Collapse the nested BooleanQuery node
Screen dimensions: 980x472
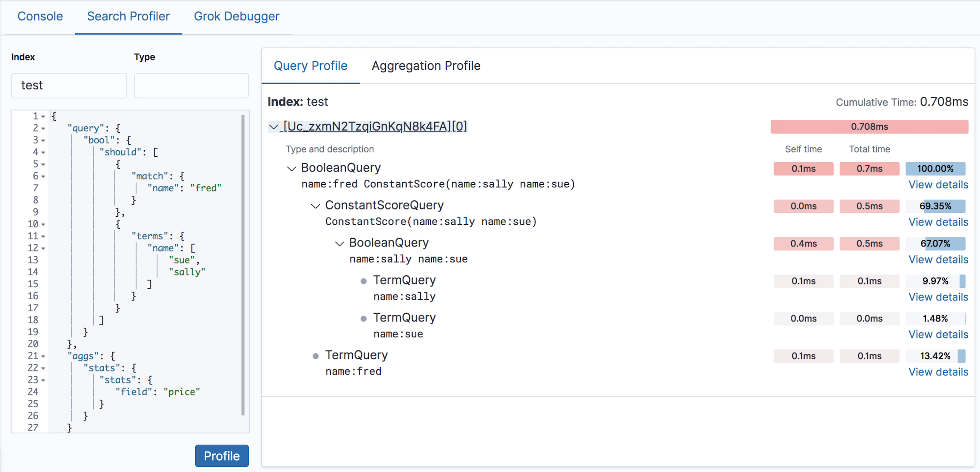pyautogui.click(x=339, y=243)
